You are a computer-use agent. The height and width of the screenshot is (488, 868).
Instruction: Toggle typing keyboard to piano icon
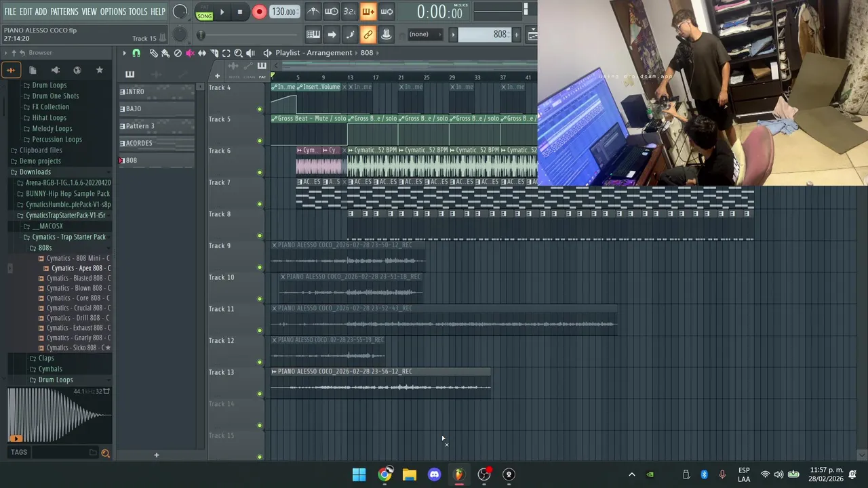(x=313, y=35)
